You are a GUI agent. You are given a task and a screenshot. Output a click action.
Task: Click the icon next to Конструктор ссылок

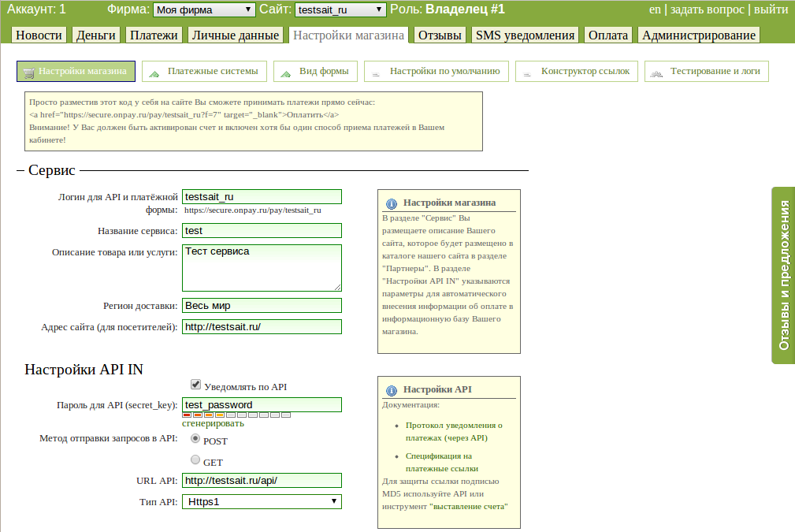point(529,72)
